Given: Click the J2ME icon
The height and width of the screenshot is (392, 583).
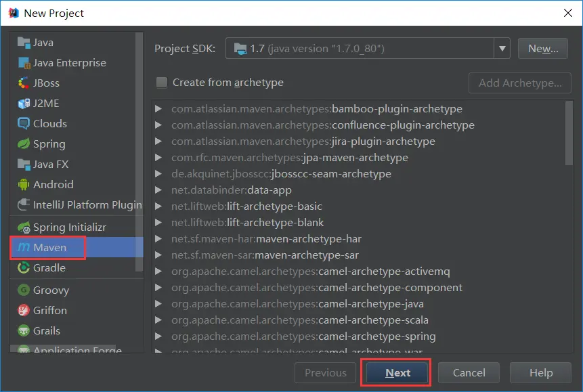Looking at the screenshot, I should (24, 104).
